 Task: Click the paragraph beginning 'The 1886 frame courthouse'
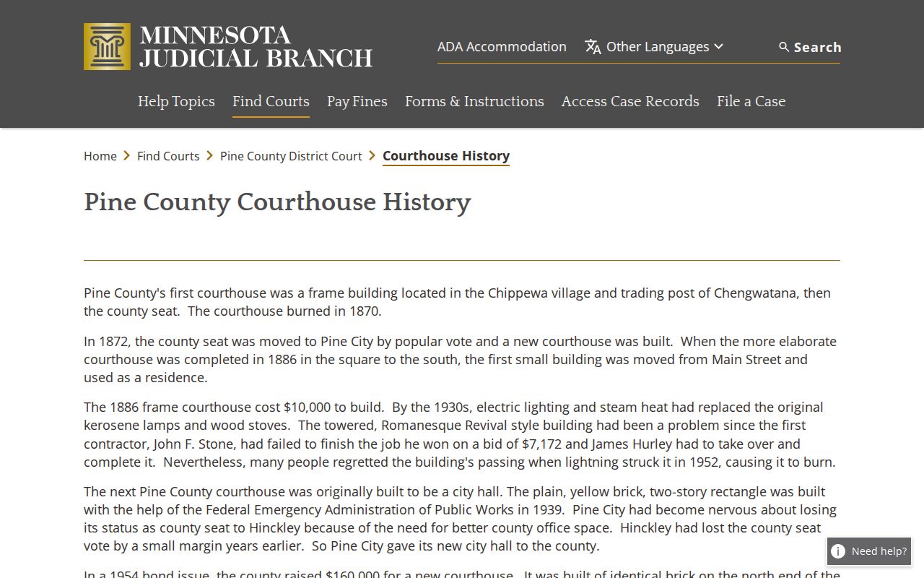click(462, 434)
